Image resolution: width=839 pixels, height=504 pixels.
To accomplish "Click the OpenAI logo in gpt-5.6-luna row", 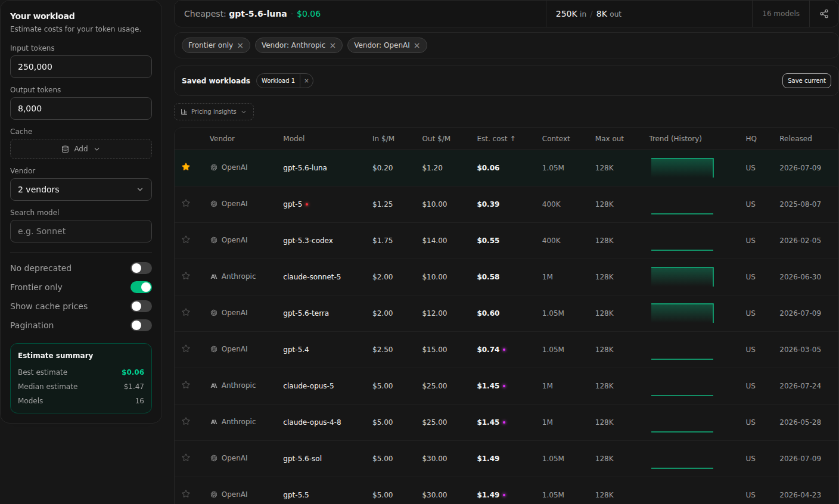I will [x=214, y=167].
